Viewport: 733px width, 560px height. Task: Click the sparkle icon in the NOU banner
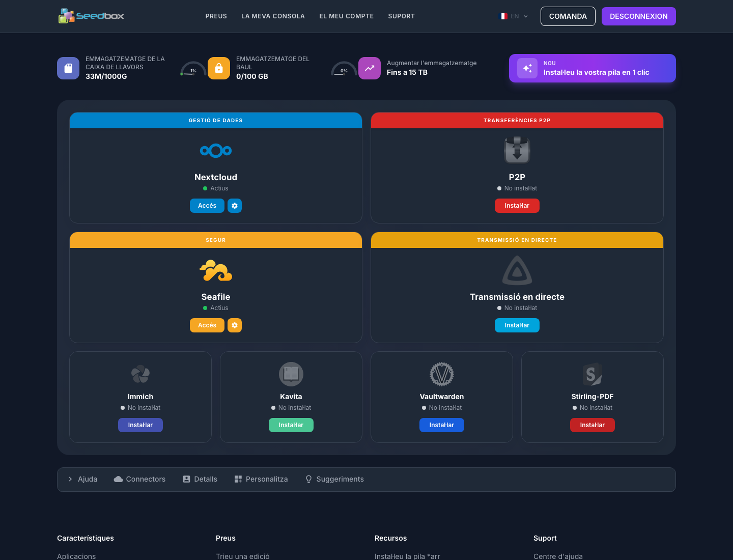coord(527,68)
